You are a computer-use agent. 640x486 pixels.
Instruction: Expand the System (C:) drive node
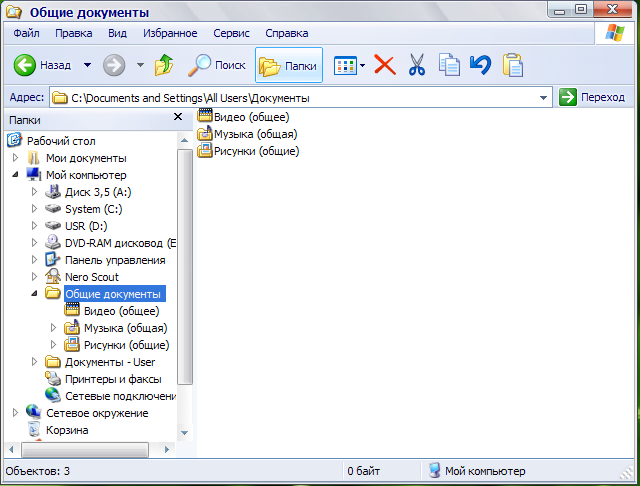point(34,209)
